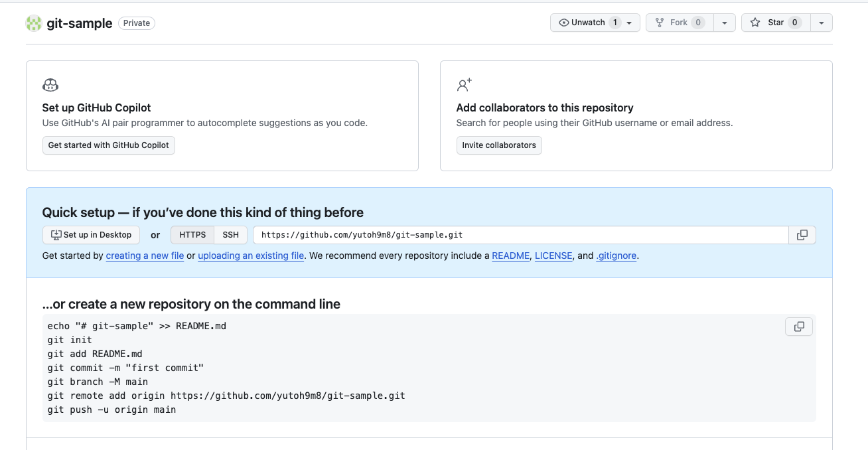Click the GitHub Copilot icon
The width and height of the screenshot is (868, 450).
click(50, 84)
